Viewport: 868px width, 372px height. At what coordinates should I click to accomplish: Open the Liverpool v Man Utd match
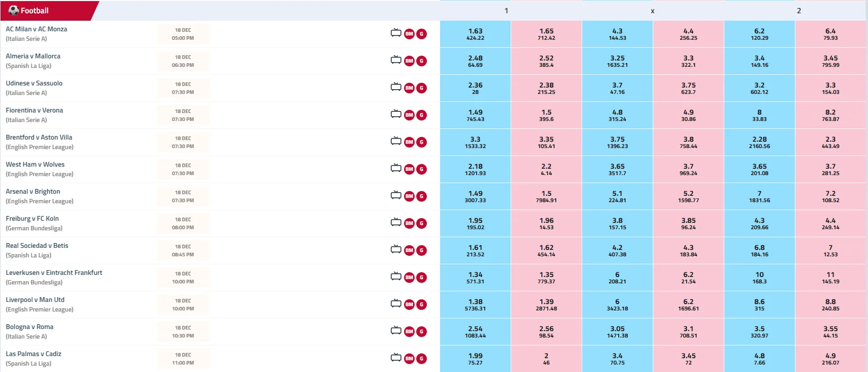tap(35, 300)
